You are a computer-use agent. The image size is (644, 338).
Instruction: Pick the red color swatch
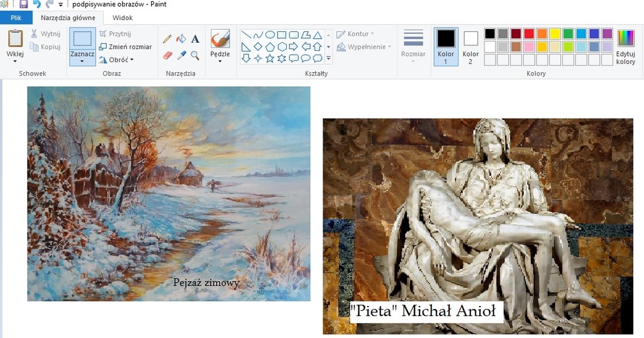coord(529,33)
